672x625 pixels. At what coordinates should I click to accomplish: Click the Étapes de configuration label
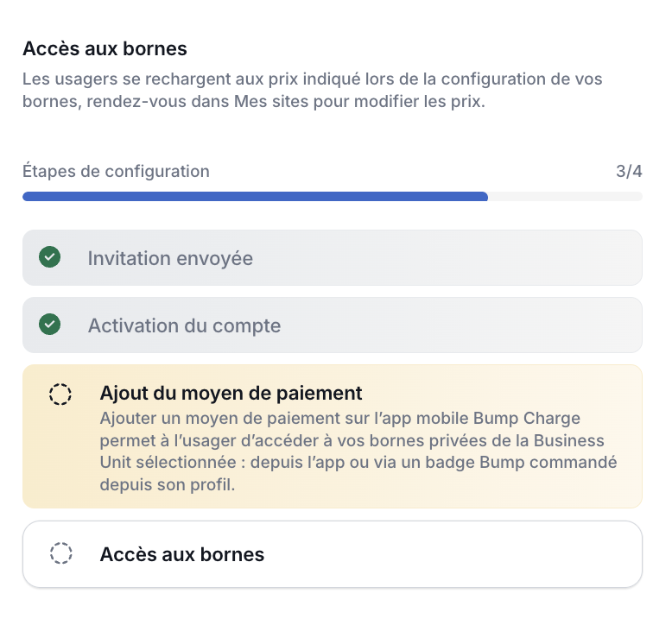click(116, 171)
